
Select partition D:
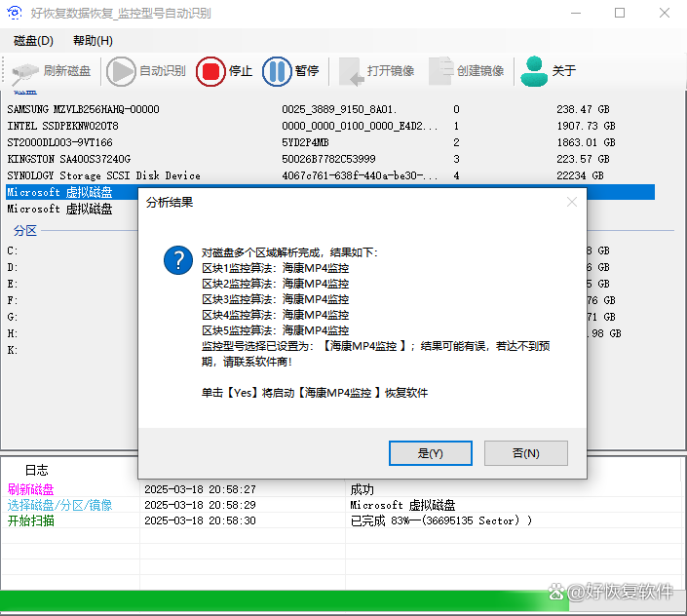pos(13,267)
